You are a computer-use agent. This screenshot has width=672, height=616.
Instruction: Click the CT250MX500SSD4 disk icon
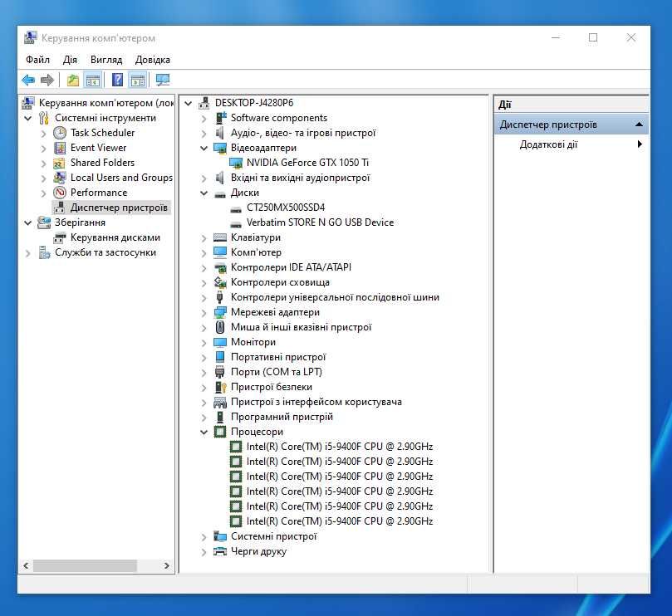pos(236,209)
